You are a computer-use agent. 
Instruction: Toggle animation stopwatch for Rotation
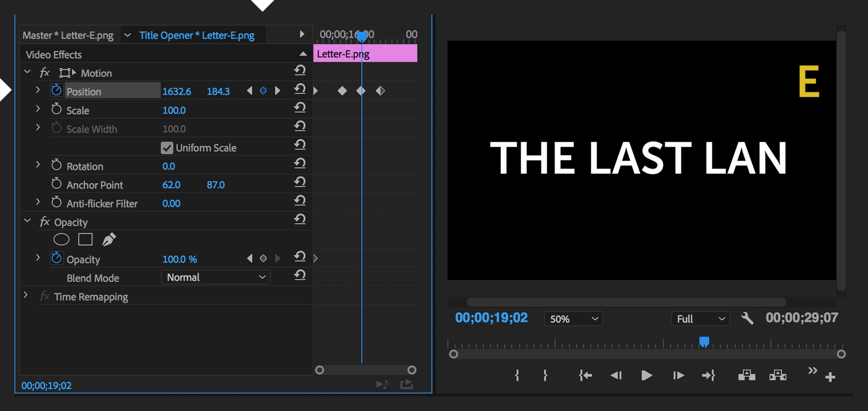click(56, 165)
